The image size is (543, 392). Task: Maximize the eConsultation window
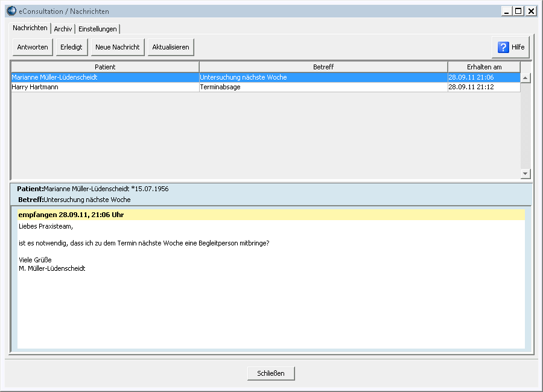pos(518,11)
